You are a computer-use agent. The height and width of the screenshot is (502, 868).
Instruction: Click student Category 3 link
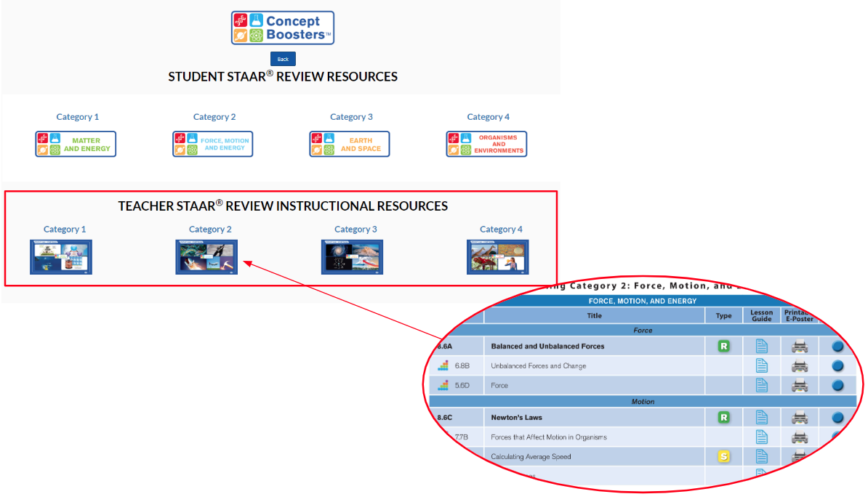351,117
